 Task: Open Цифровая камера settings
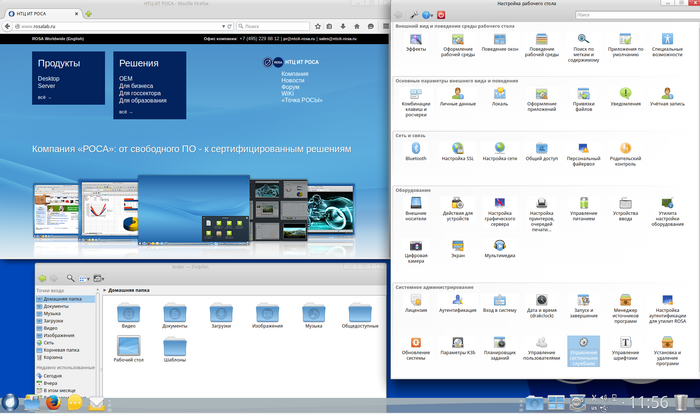point(415,245)
